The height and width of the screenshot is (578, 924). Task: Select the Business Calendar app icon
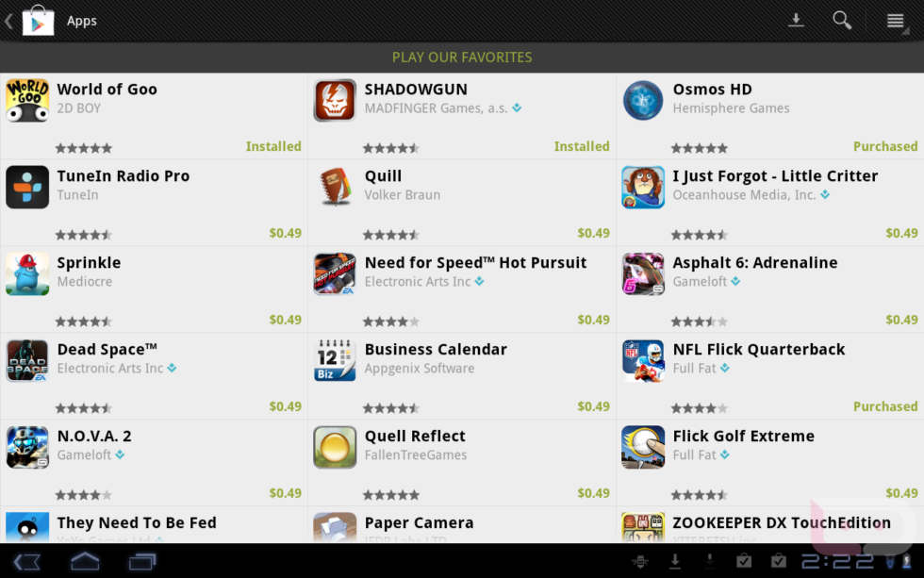click(x=335, y=360)
